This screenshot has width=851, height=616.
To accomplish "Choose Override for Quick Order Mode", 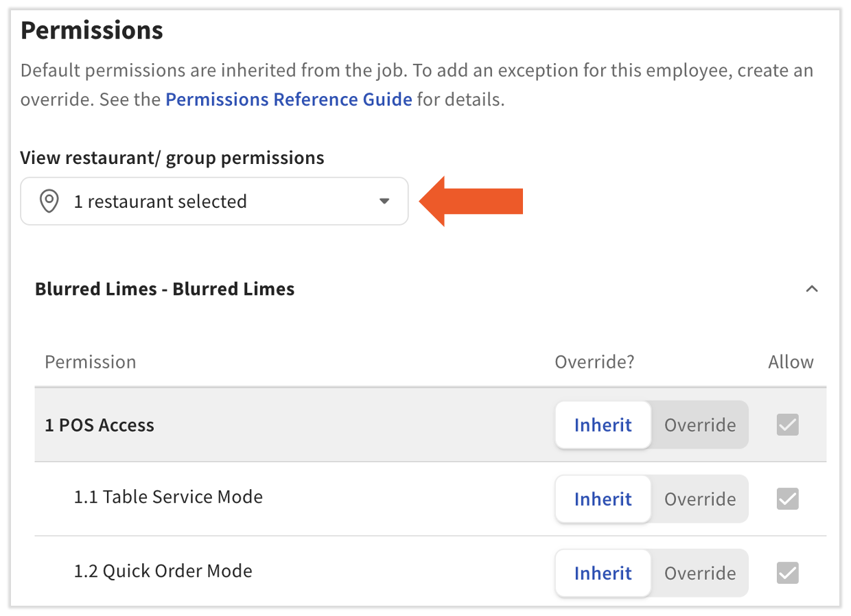I will click(699, 573).
